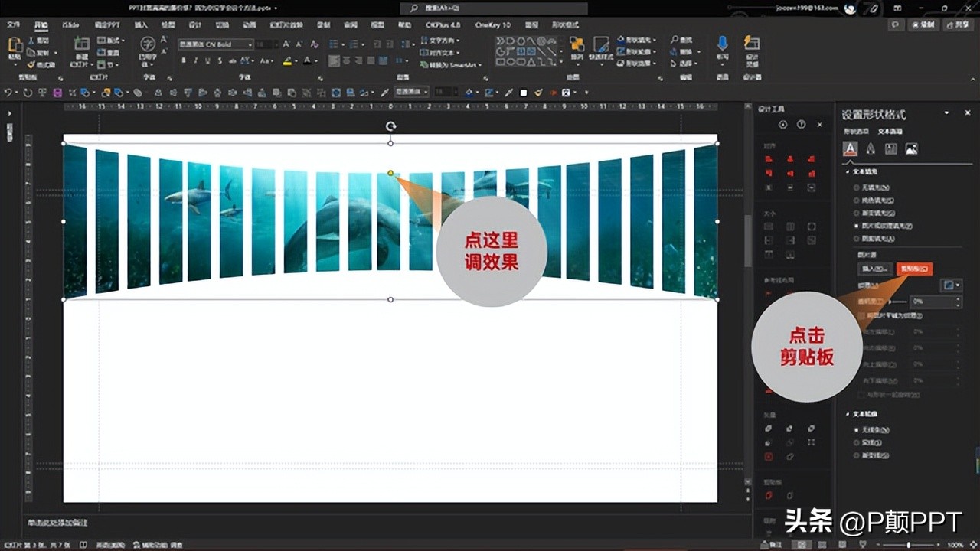
Task: Click the picture icon in shape format panel
Action: (911, 149)
